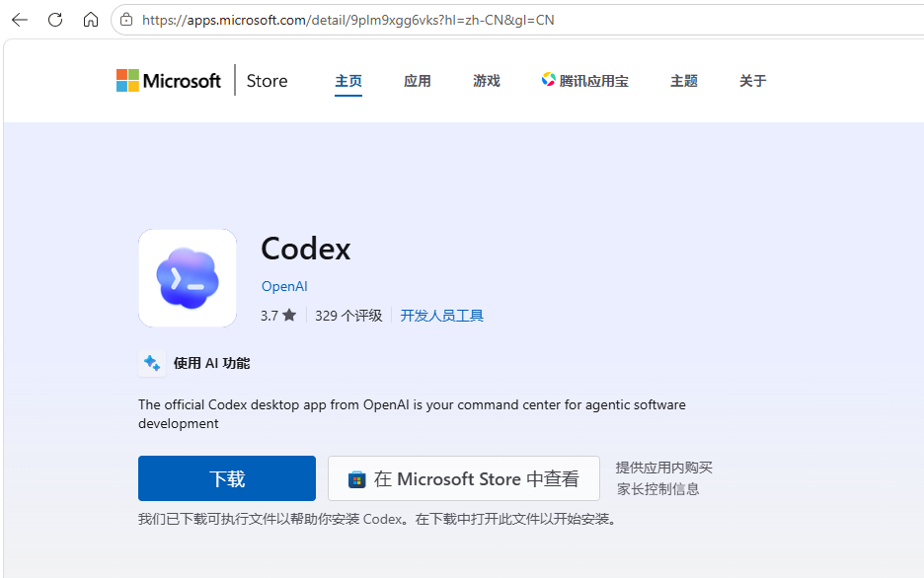Open the 应用 tab

418,81
